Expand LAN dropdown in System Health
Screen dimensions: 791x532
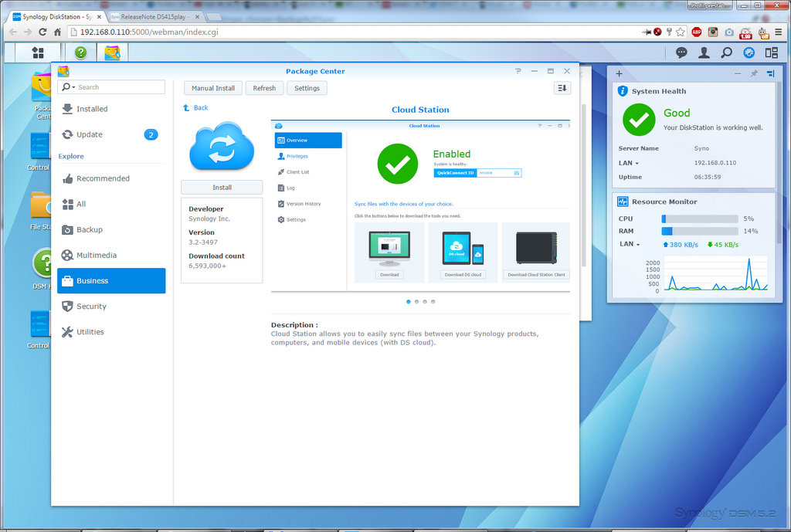(x=637, y=164)
